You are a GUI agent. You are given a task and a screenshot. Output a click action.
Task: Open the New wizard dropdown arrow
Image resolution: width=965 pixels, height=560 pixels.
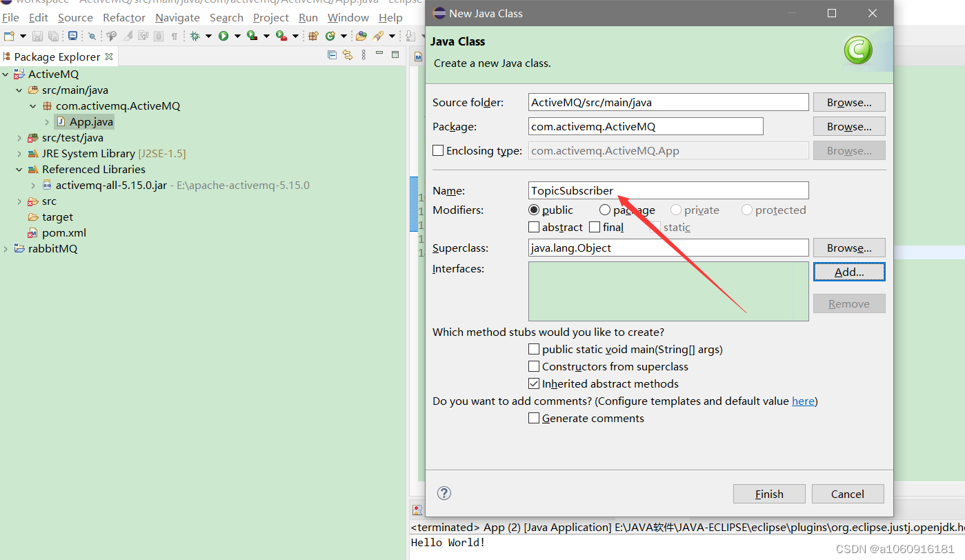(x=22, y=36)
